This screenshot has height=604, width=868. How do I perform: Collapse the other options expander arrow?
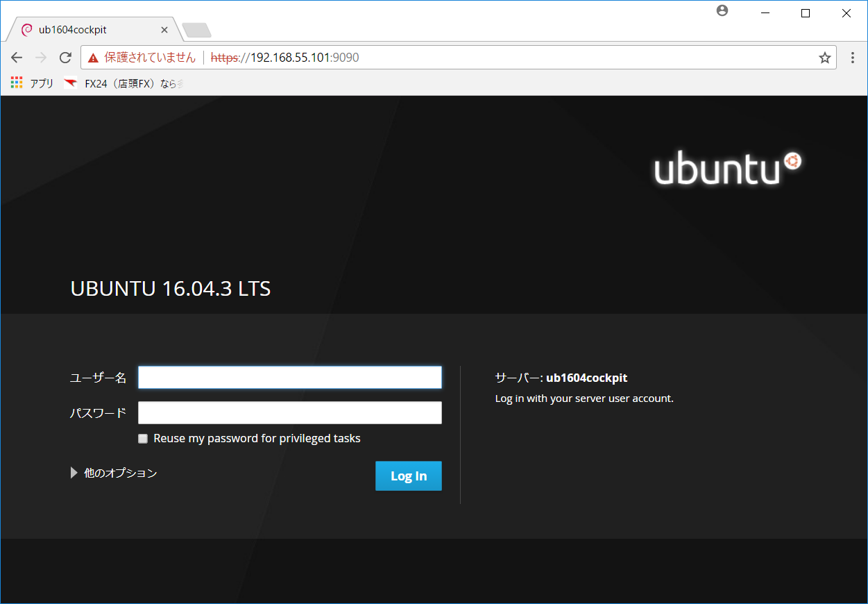click(74, 472)
